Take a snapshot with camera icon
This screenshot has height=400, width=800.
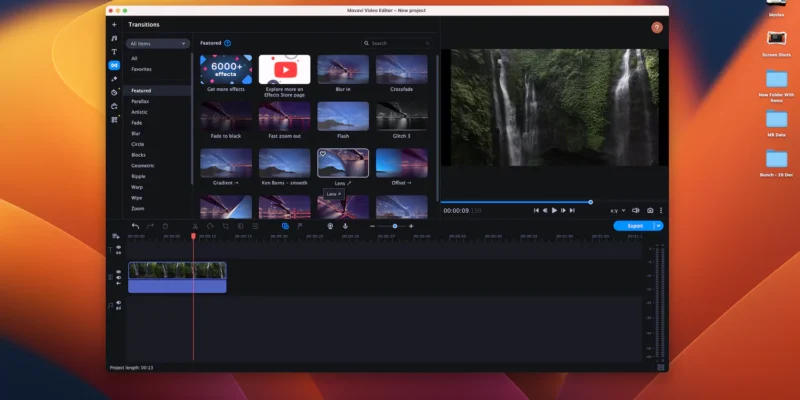point(650,210)
